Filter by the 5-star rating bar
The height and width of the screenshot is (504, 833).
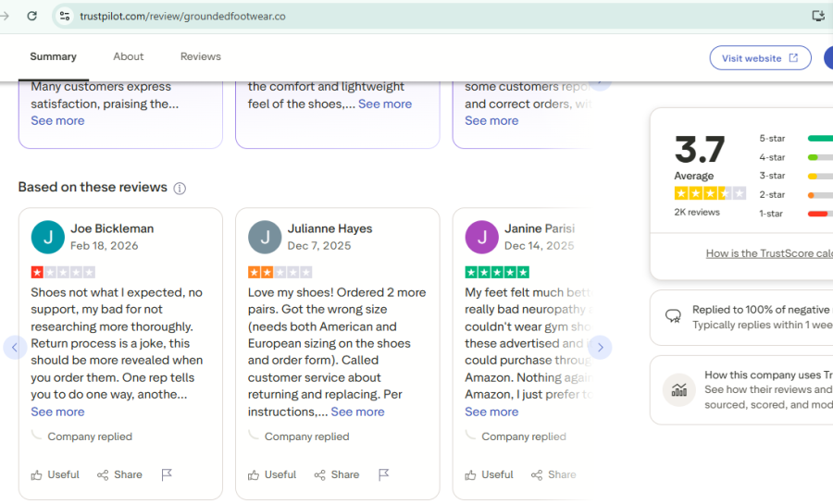[x=818, y=138]
